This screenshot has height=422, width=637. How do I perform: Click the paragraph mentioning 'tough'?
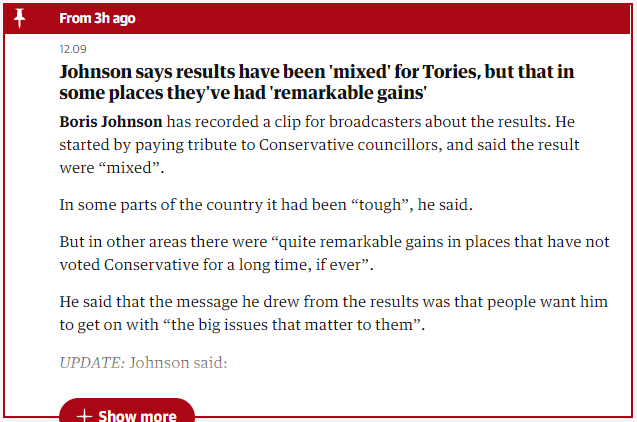tap(266, 205)
